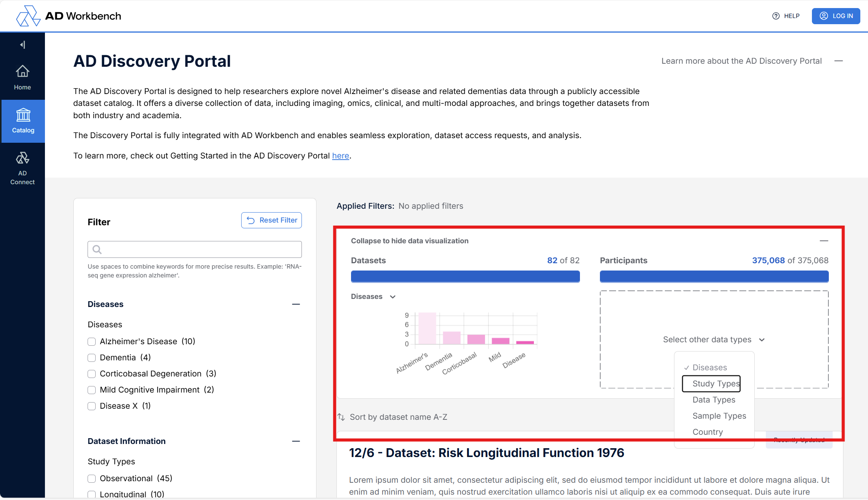Click the Reset Filter button
Screen dimensions: 868x500
click(x=272, y=220)
